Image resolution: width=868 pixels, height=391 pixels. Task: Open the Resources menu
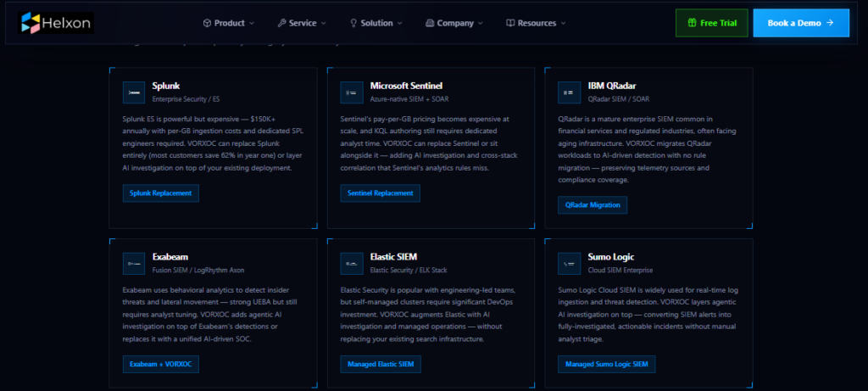[537, 23]
